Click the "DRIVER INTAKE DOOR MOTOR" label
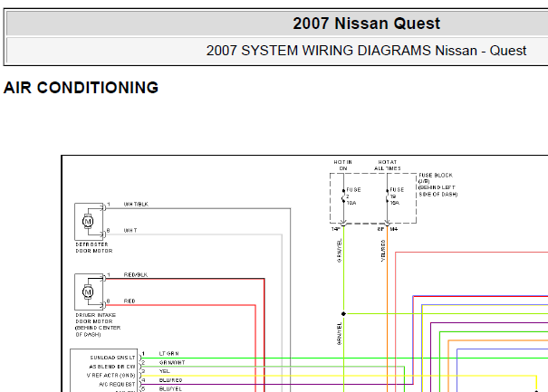548x392 pixels. click(98, 325)
